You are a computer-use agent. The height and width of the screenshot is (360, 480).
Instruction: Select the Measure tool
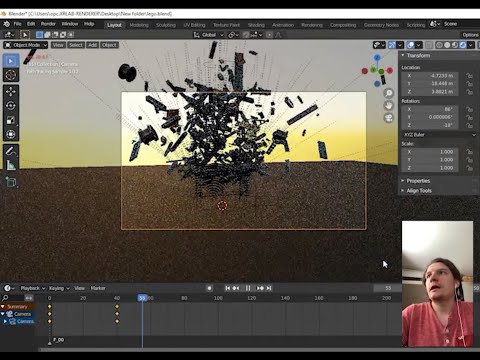coord(11,165)
